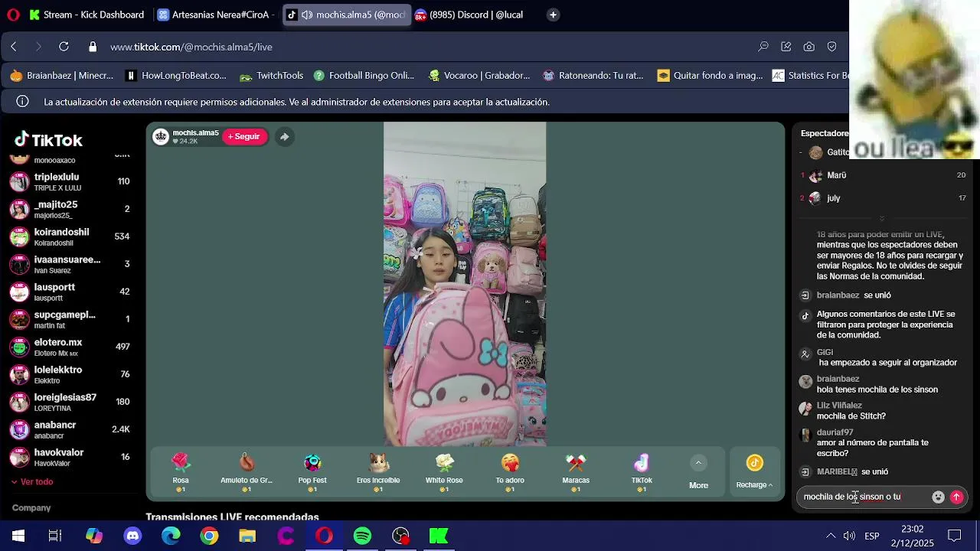Go back with the browser back arrow
This screenshot has height=551, width=980.
click(14, 47)
